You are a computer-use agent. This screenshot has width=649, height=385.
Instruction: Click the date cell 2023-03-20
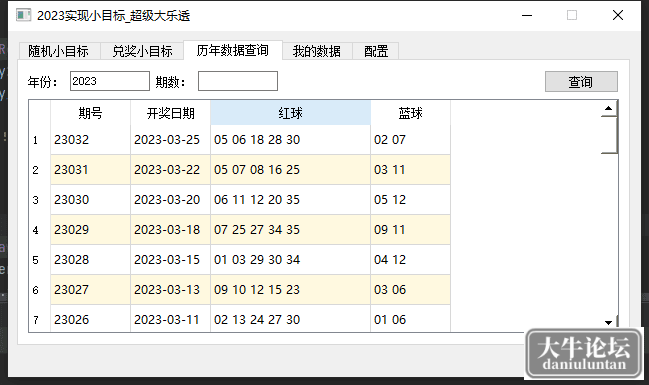coord(171,200)
